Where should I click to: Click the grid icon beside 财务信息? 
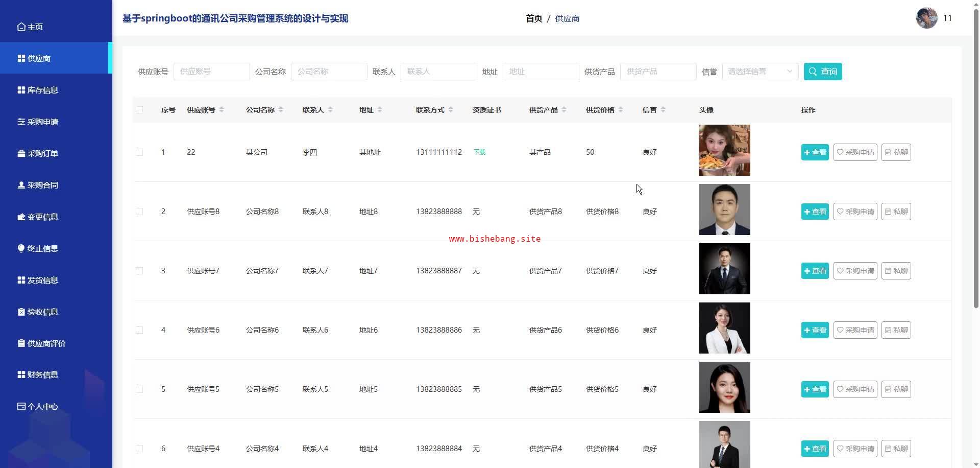point(21,375)
